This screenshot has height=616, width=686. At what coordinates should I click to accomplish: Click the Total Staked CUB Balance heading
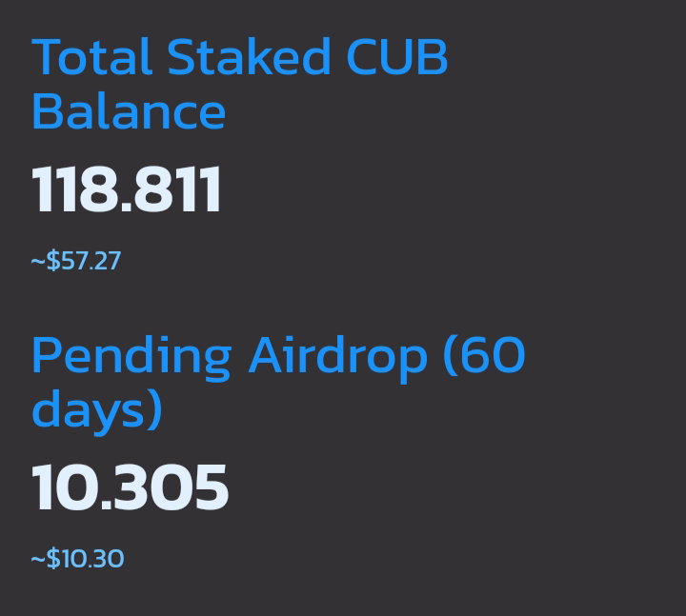pyautogui.click(x=240, y=83)
